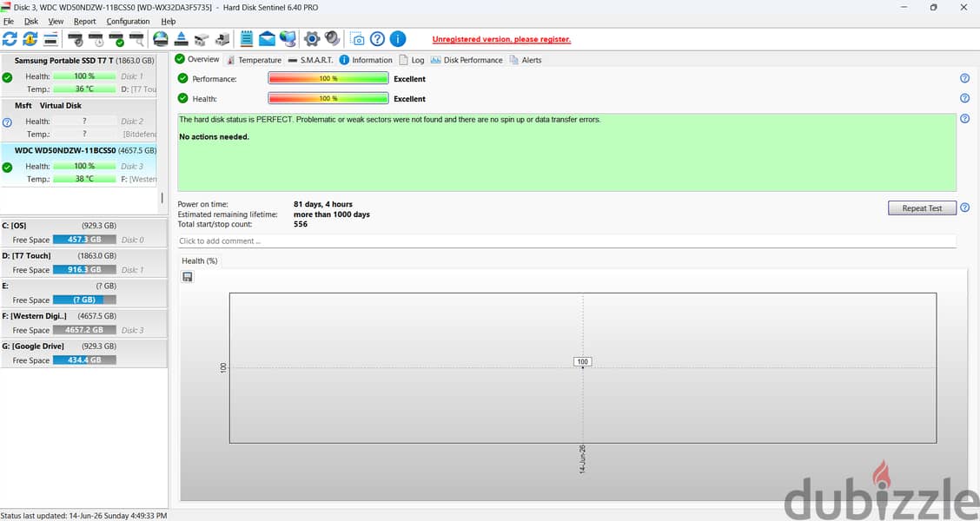
Task: Click the 457.3 GB free space bar
Action: tap(84, 240)
